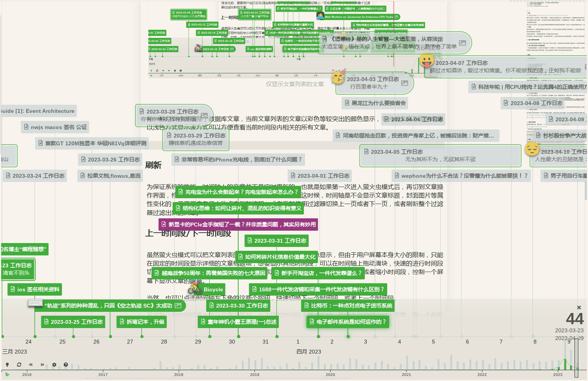Open the 2023-04-05 工作日志 entry

click(x=440, y=156)
